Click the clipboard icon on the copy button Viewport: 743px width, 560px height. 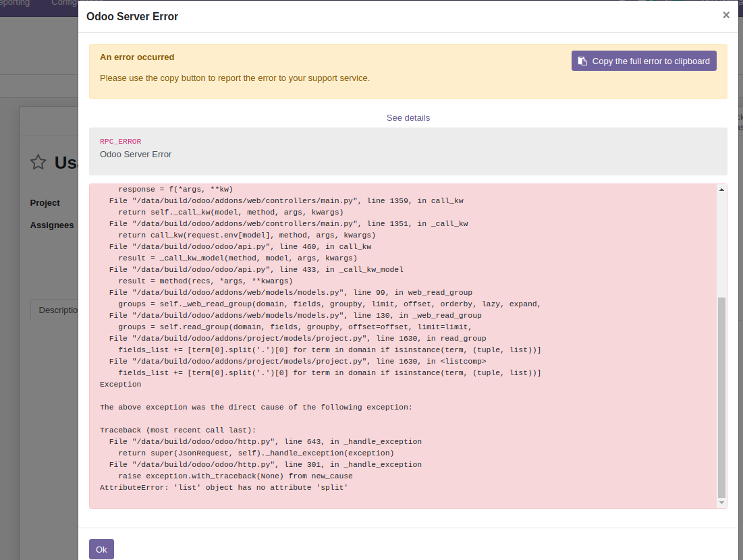click(582, 61)
